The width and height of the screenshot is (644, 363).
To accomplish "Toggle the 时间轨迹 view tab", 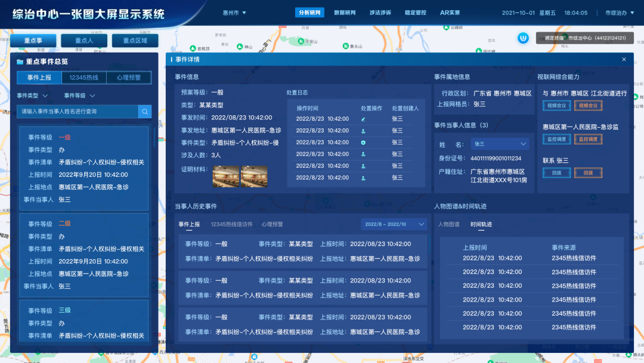I will (x=481, y=224).
